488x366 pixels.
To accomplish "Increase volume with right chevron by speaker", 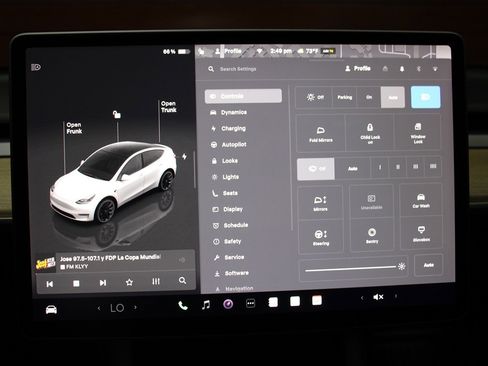I will (396, 296).
